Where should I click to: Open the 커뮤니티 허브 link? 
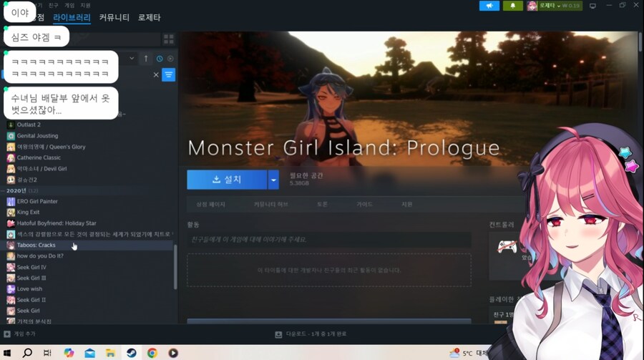tap(270, 204)
